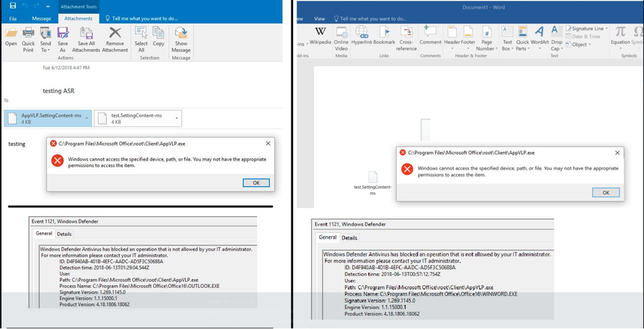
Task: Click OK in the Word AppVLP.exe error dialog
Action: pyautogui.click(x=606, y=192)
